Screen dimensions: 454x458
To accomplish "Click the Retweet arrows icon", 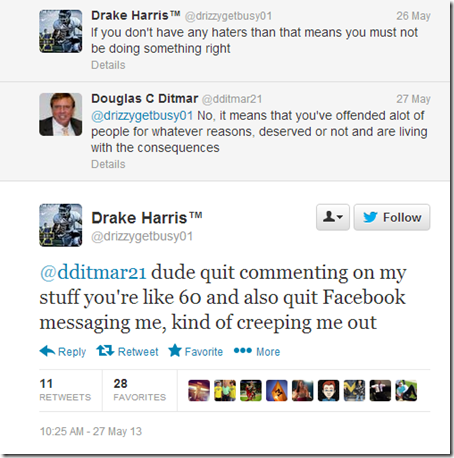I will [105, 351].
